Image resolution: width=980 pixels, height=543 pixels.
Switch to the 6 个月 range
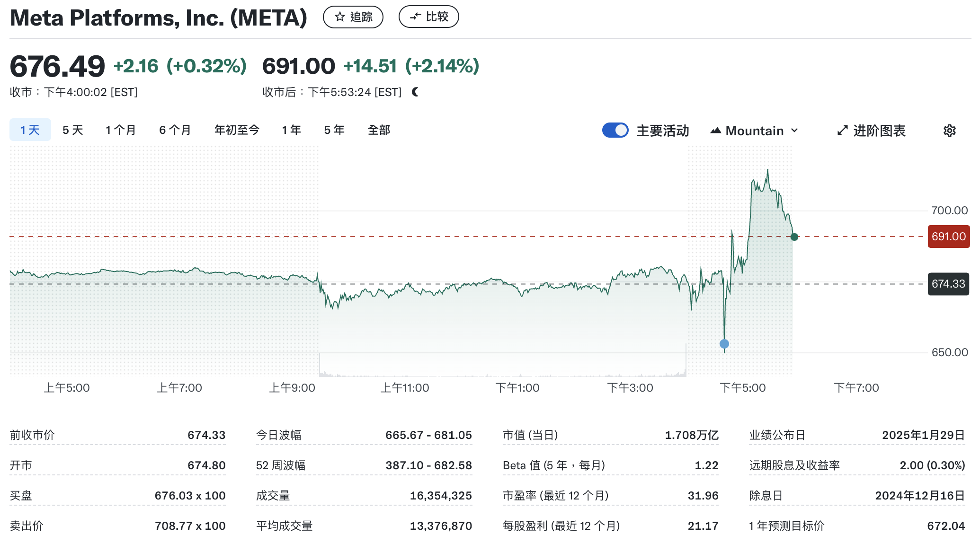(x=175, y=130)
